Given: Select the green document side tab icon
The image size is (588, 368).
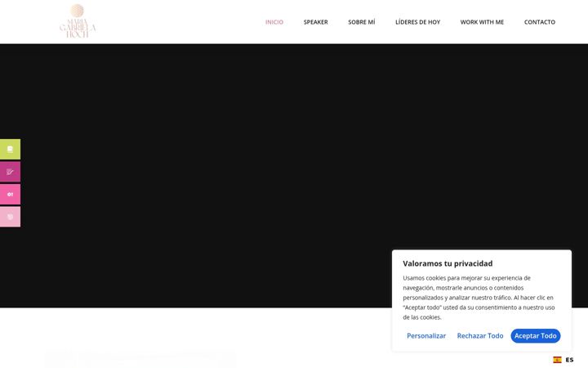Looking at the screenshot, I should coord(10,149).
